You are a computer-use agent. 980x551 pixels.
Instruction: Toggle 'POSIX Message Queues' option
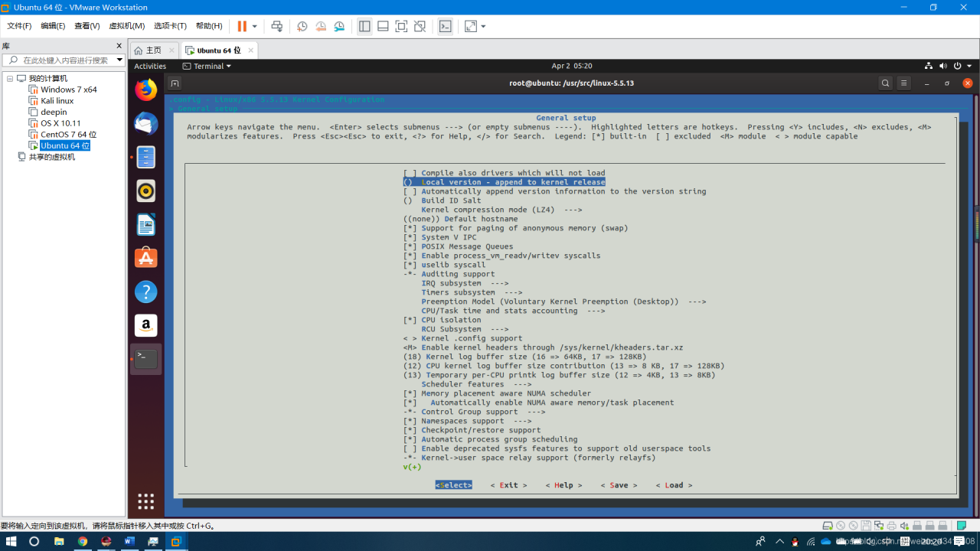pos(458,246)
